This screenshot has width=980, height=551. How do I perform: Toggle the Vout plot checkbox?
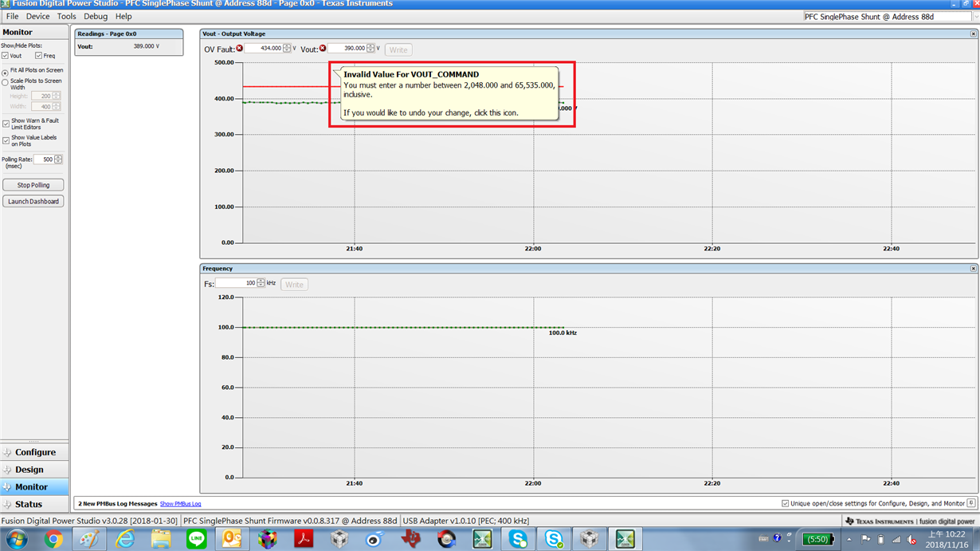pos(6,56)
